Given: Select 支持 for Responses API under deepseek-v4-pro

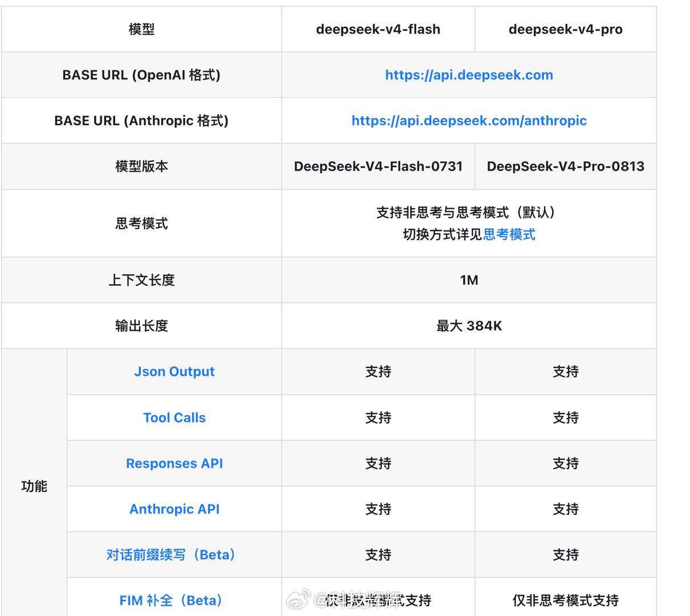Looking at the screenshot, I should point(565,463).
